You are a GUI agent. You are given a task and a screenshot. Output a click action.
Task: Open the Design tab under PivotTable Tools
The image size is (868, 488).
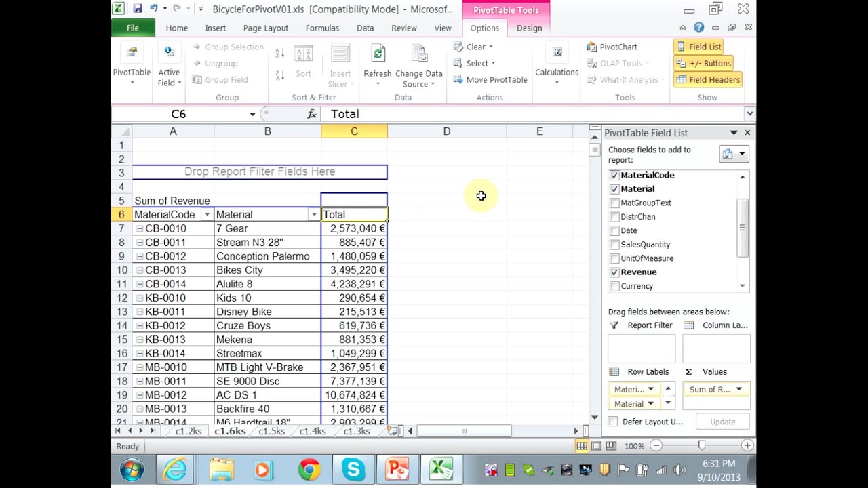(x=529, y=28)
